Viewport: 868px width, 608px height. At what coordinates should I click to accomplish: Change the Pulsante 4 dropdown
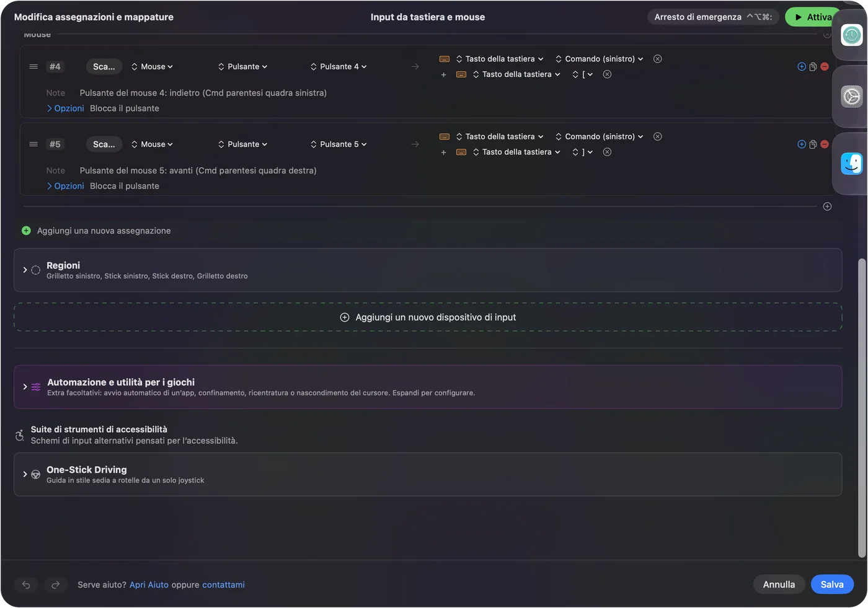(339, 66)
